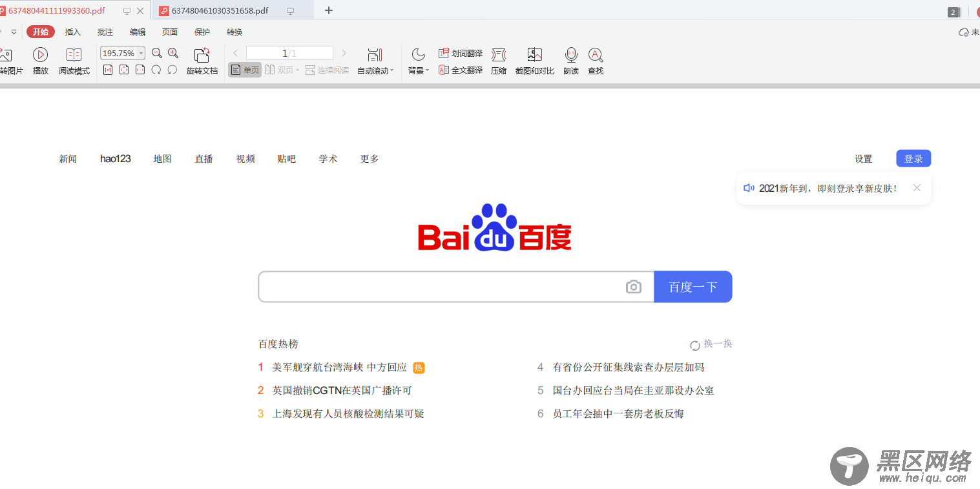Open quick access toolbar dropdown arrow
The width and height of the screenshot is (980, 489).
tap(14, 32)
